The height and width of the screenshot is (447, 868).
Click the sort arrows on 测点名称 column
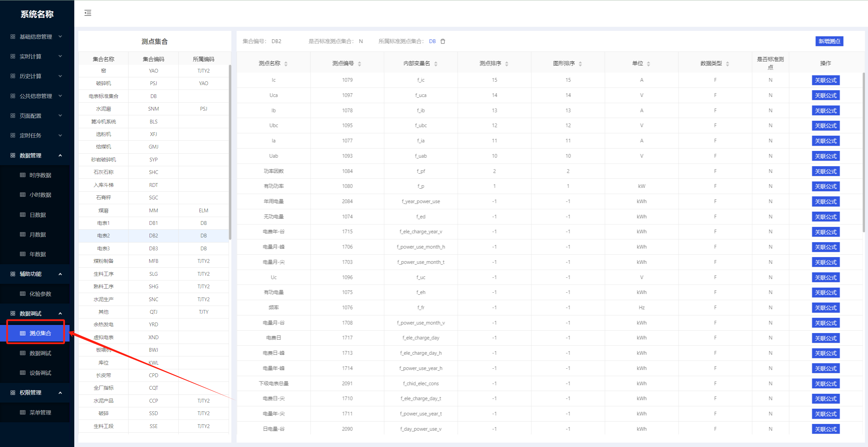(286, 64)
